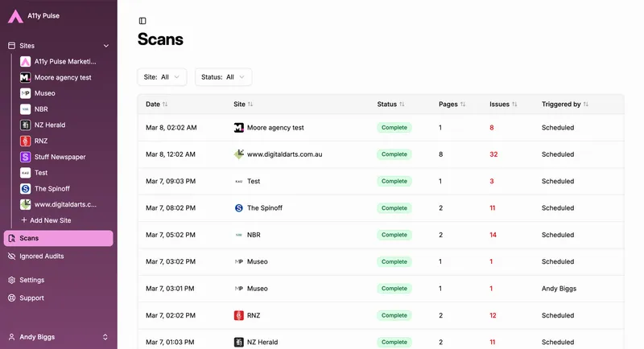This screenshot has height=349, width=644.
Task: Click date Mar 7, 03:01 PM
Action: point(170,289)
